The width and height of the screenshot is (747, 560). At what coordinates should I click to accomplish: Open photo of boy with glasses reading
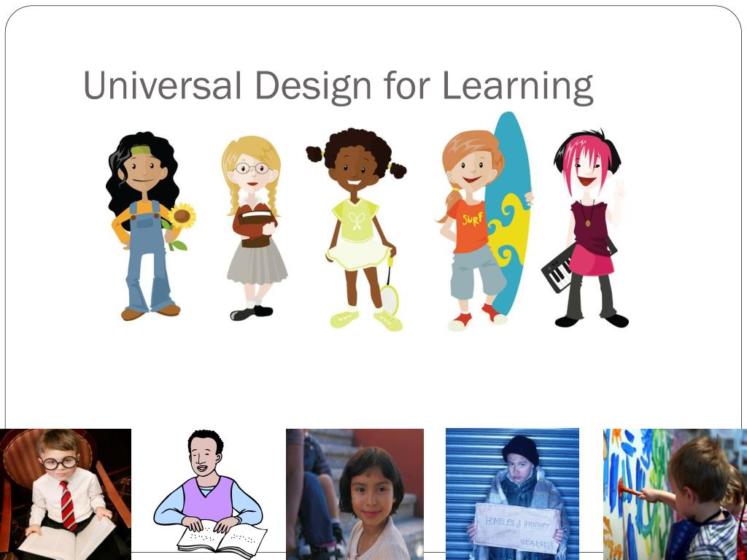click(x=65, y=494)
